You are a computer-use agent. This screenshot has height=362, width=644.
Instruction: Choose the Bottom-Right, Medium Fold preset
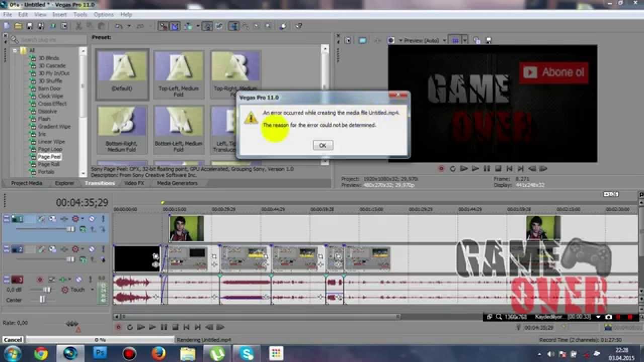click(122, 129)
